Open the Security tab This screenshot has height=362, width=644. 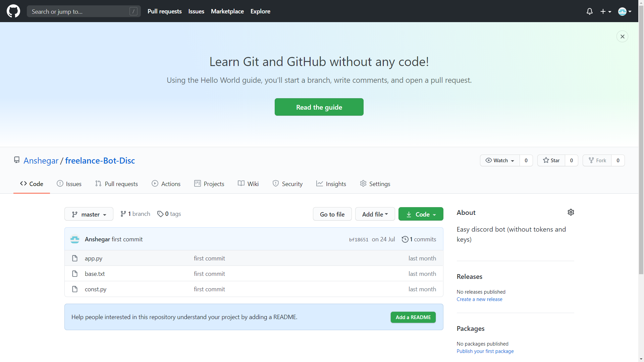287,184
